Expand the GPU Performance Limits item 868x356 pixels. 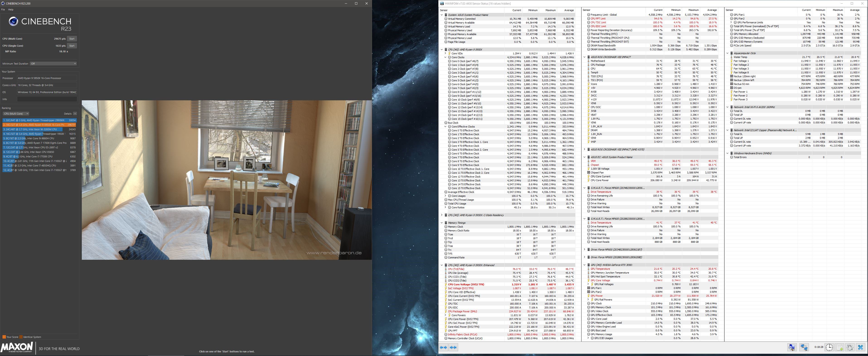point(731,23)
